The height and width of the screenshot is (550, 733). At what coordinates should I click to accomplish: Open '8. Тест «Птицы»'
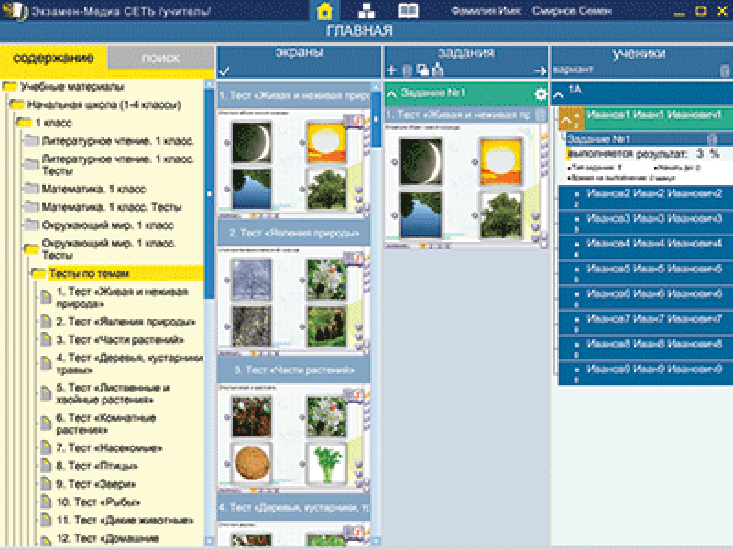click(x=97, y=466)
